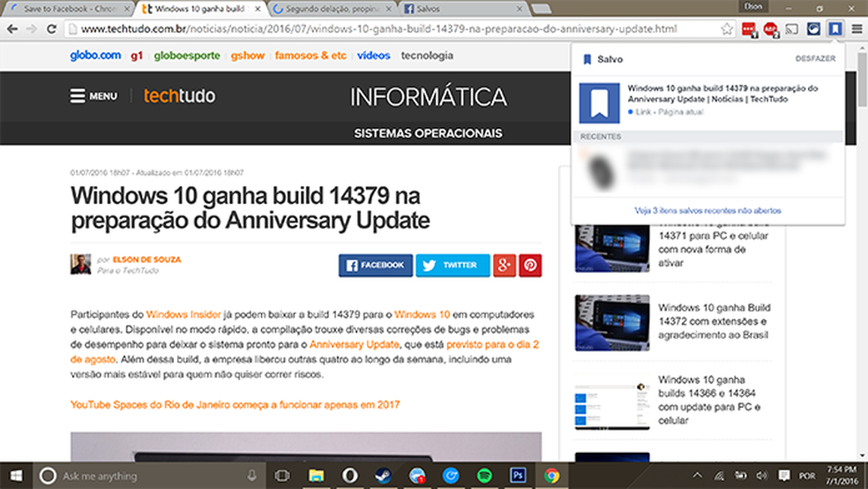
Task: Open the techtudo MENU hamburger
Action: 94,96
